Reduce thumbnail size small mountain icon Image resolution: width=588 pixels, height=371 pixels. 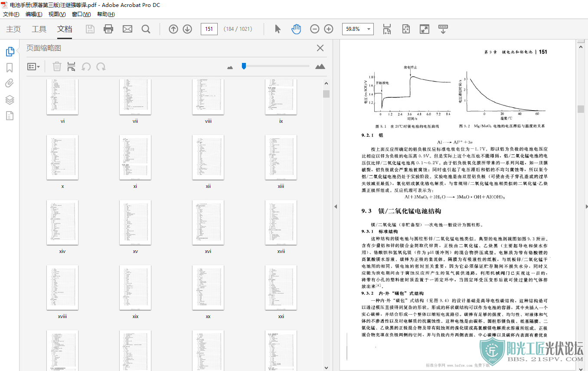[230, 67]
